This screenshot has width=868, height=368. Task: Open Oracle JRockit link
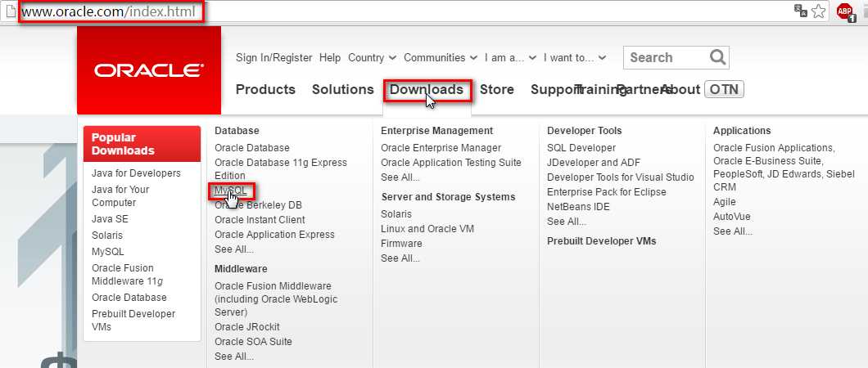click(247, 326)
